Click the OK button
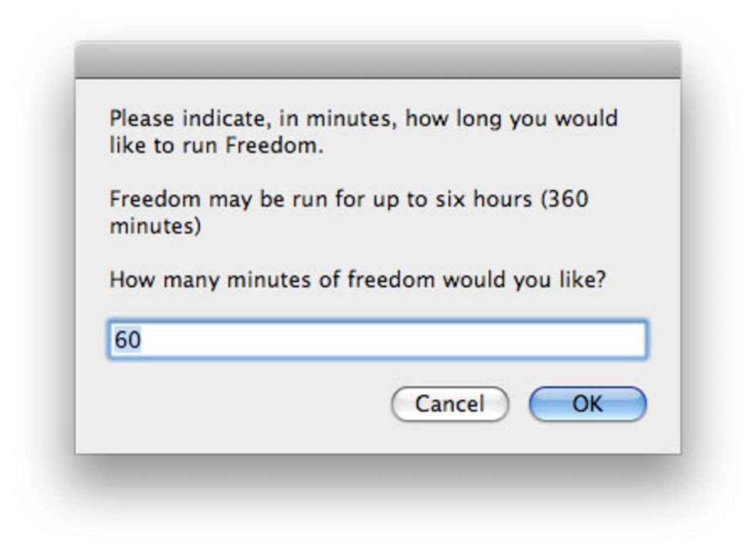 point(588,404)
